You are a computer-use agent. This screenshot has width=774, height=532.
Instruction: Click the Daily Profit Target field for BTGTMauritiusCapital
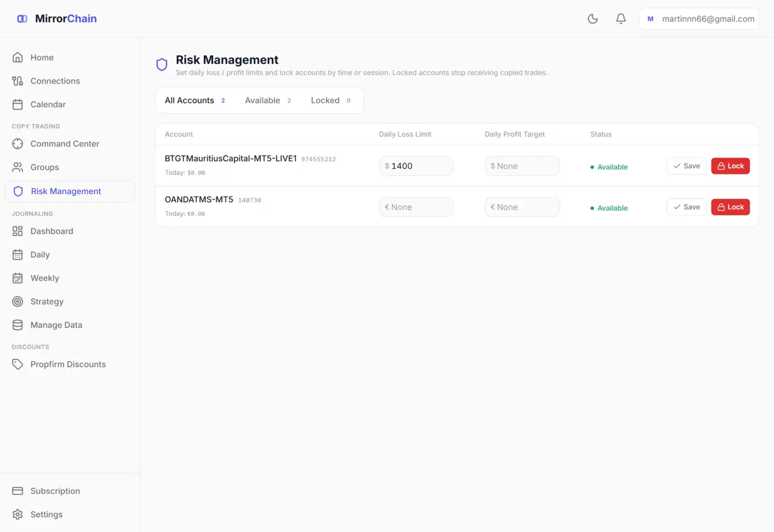(x=522, y=166)
